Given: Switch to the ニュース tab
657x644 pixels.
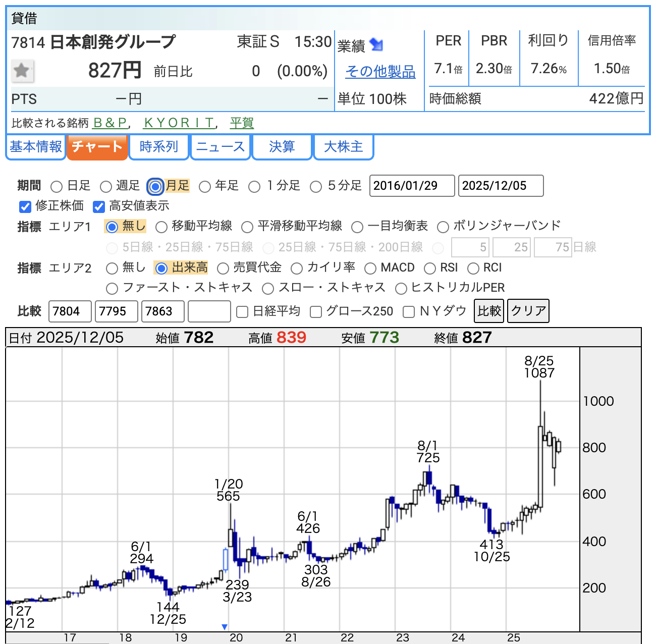Looking at the screenshot, I should (x=221, y=147).
